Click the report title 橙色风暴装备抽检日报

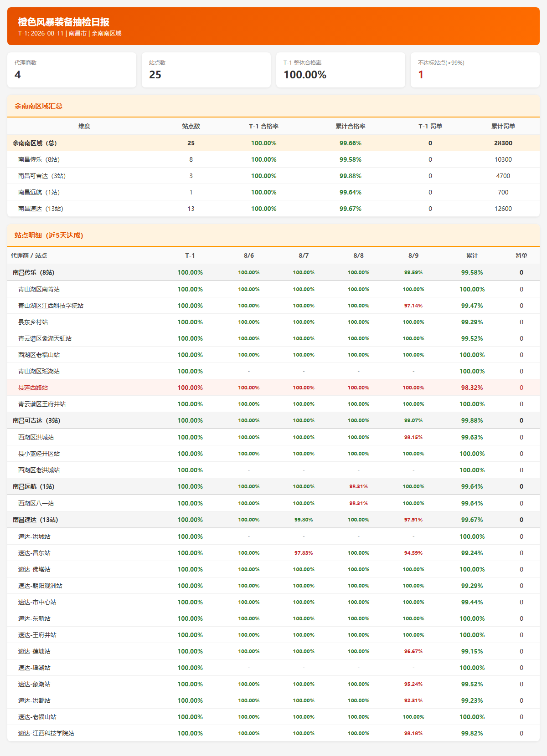tap(64, 22)
